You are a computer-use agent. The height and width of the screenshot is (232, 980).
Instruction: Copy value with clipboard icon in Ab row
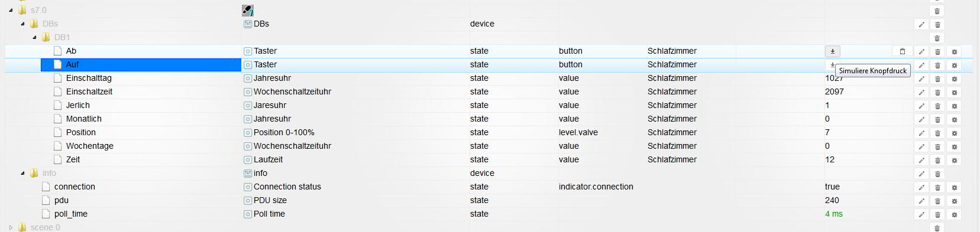pos(902,51)
